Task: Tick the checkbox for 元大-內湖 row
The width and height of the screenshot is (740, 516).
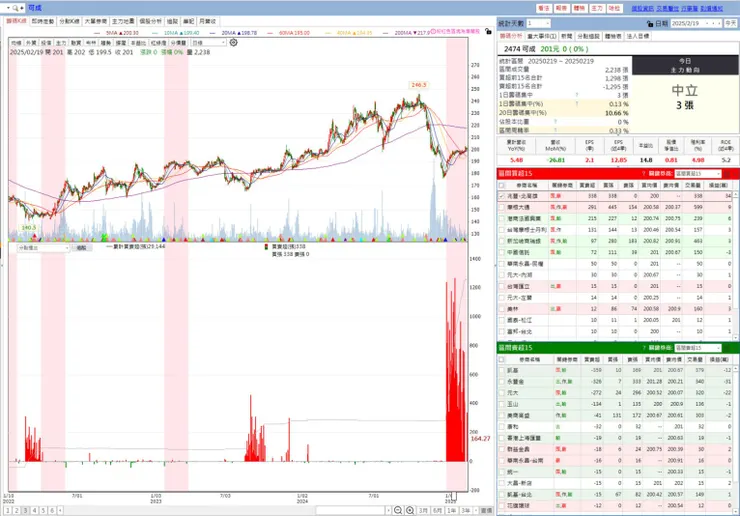Action: click(x=502, y=275)
